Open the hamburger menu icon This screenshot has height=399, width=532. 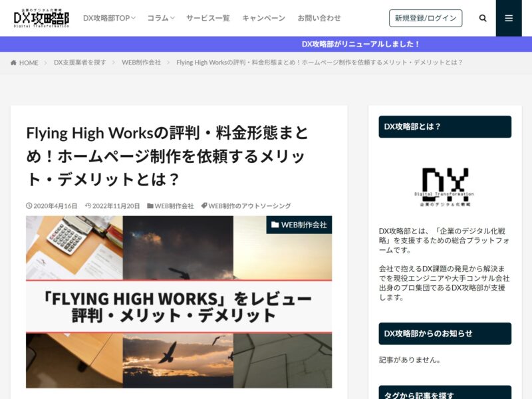pyautogui.click(x=509, y=18)
